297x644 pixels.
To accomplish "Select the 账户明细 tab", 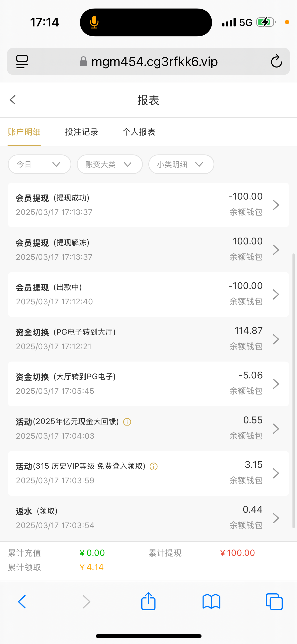I will tap(24, 132).
